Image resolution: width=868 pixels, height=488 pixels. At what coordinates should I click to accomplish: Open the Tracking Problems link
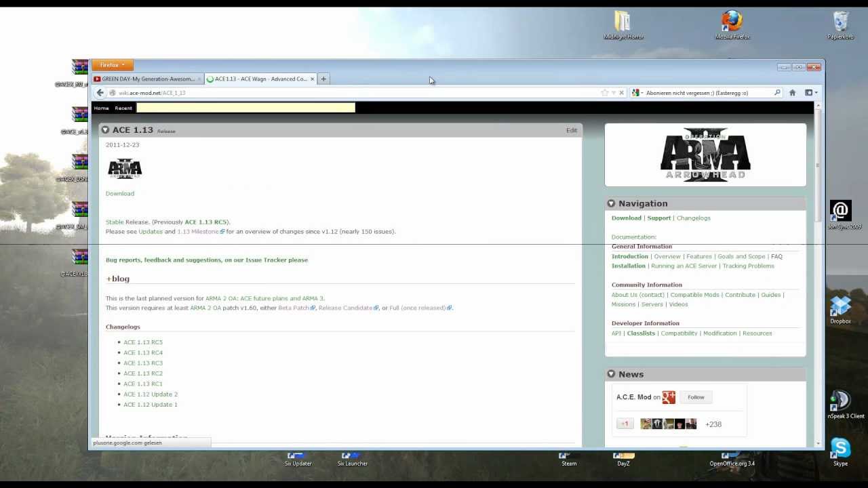pyautogui.click(x=748, y=266)
